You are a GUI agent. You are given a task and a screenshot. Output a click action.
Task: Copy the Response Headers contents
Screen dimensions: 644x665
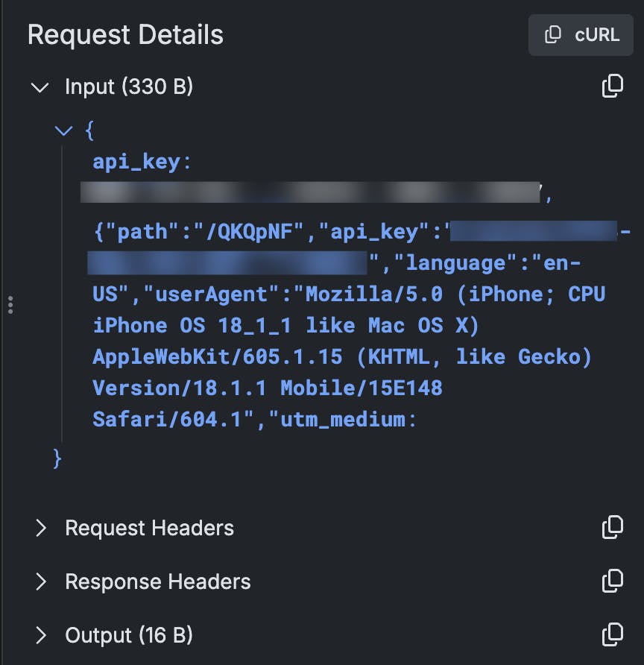pyautogui.click(x=612, y=581)
